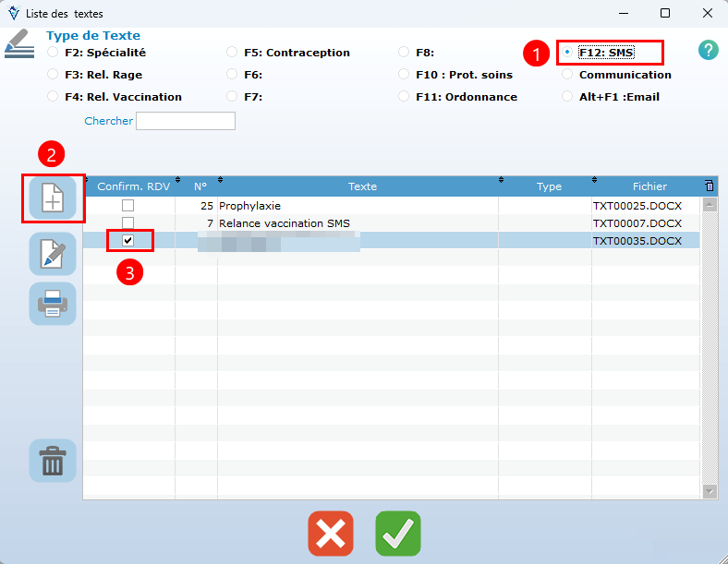Sort by the Fichier column header
The image size is (728, 564).
click(x=649, y=186)
